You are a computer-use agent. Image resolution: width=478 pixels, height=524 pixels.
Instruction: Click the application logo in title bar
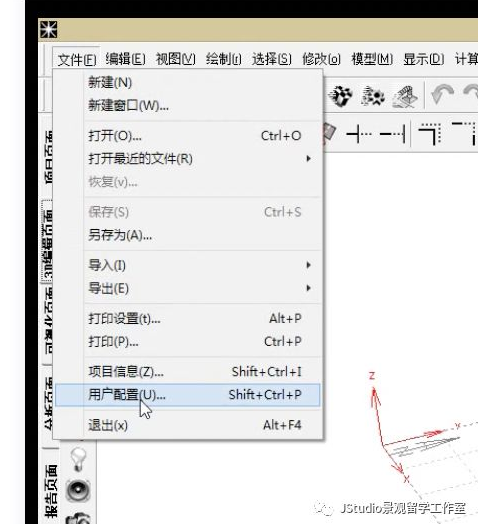coord(49,29)
